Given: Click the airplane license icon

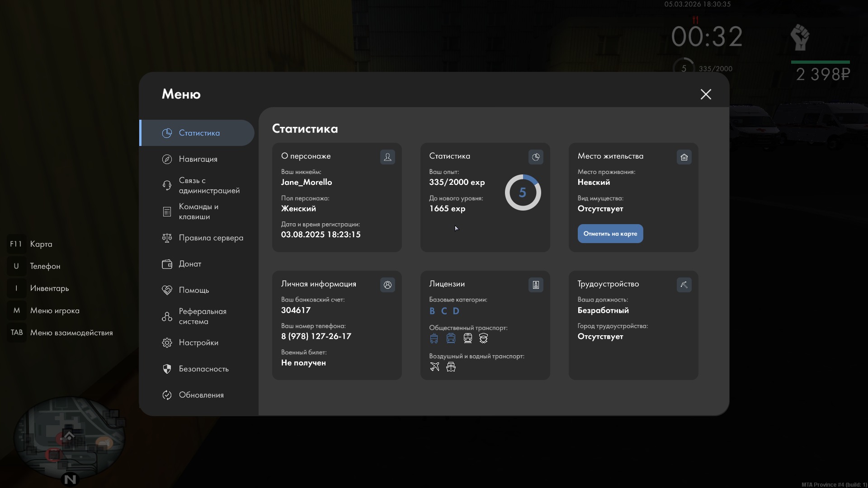Looking at the screenshot, I should pos(434,367).
